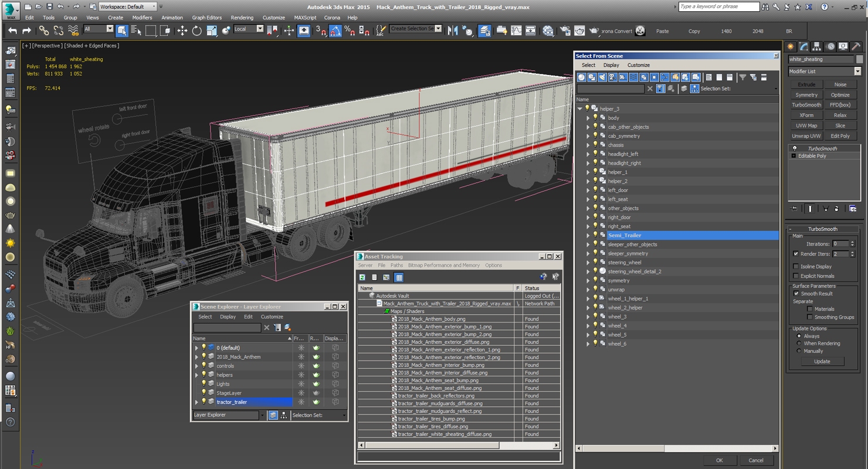Image resolution: width=868 pixels, height=469 pixels.
Task: Open the Hierarchy command panel tab
Action: 817,46
